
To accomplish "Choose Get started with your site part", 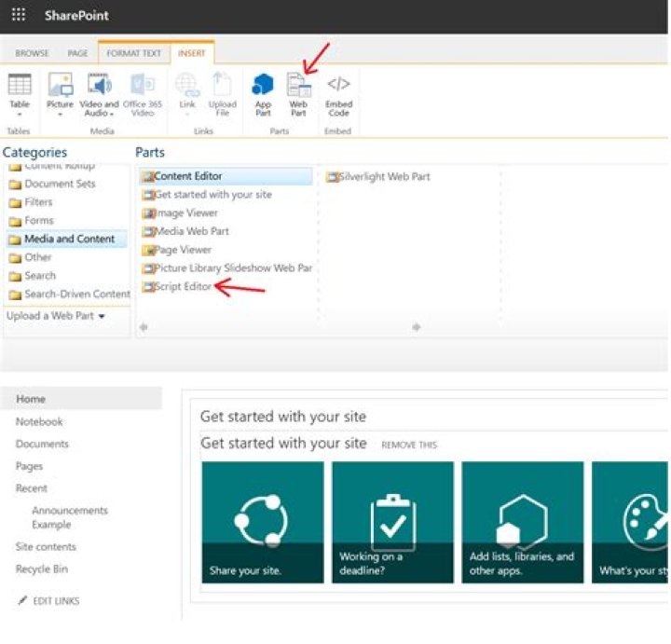I will [x=207, y=195].
